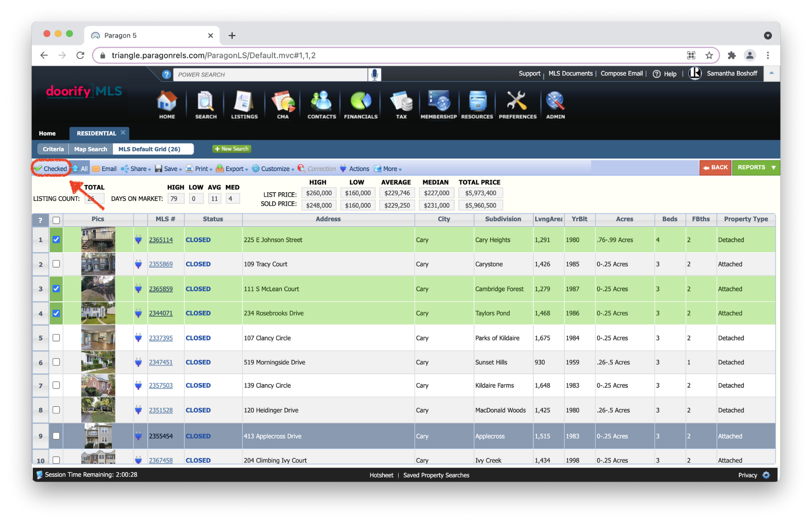Uncheck the 225 E Johnson Street listing

coord(56,240)
